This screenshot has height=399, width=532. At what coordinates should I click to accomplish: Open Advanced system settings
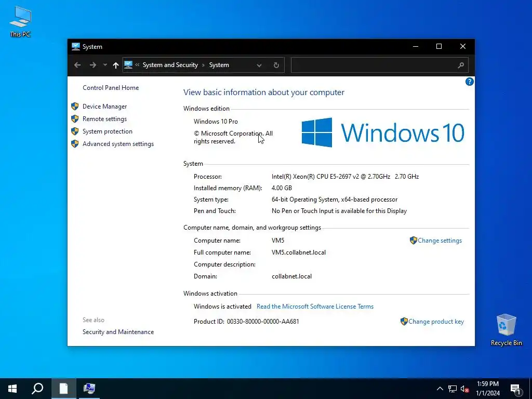(118, 144)
